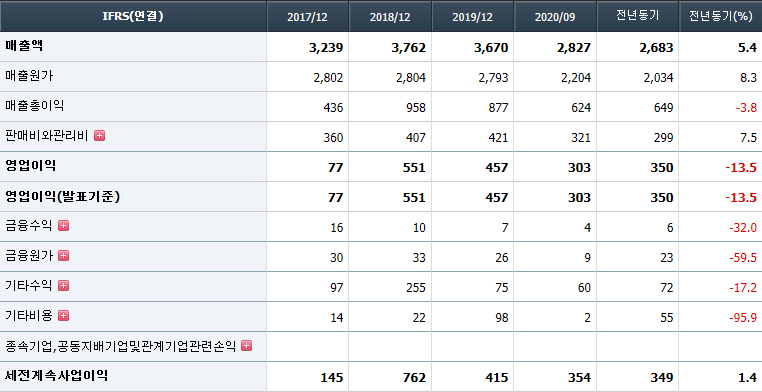Click the 매출액 전년동기 value 2,683
This screenshot has height=392, width=762.
click(656, 48)
